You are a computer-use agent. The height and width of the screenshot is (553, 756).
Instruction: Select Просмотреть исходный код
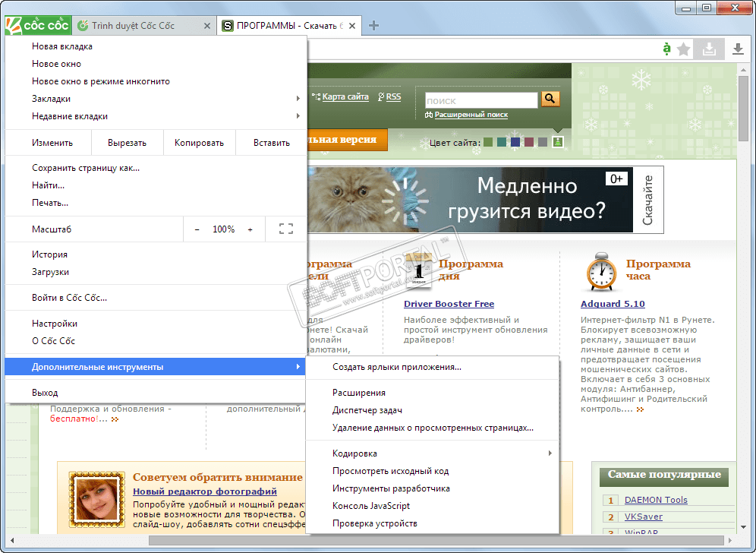[433, 471]
